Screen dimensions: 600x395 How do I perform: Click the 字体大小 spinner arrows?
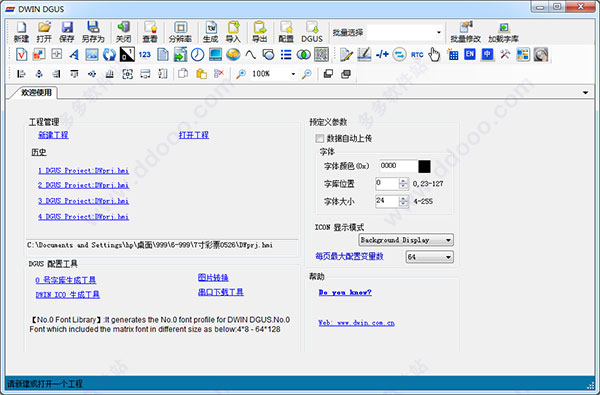(x=403, y=201)
